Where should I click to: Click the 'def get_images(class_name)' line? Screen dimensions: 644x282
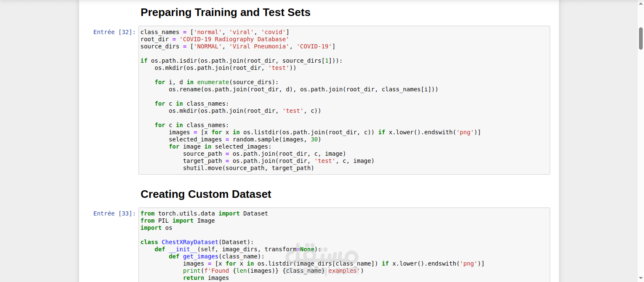[x=216, y=256]
